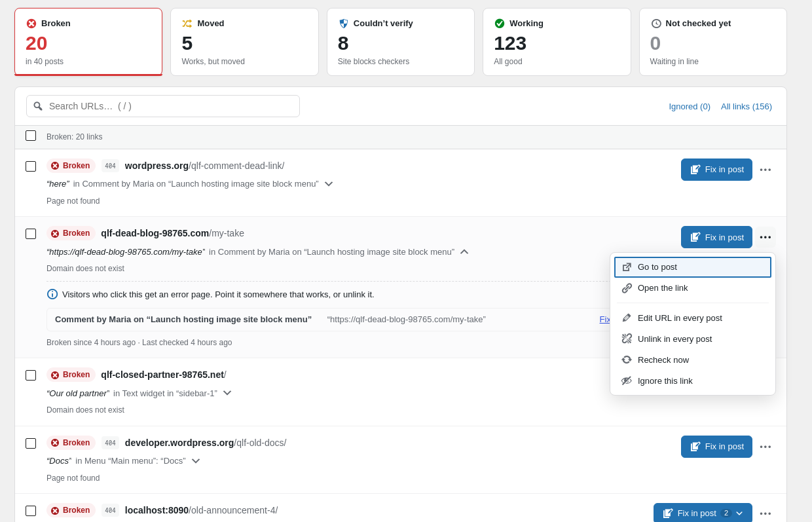Show the Working links filter card

[x=557, y=42]
